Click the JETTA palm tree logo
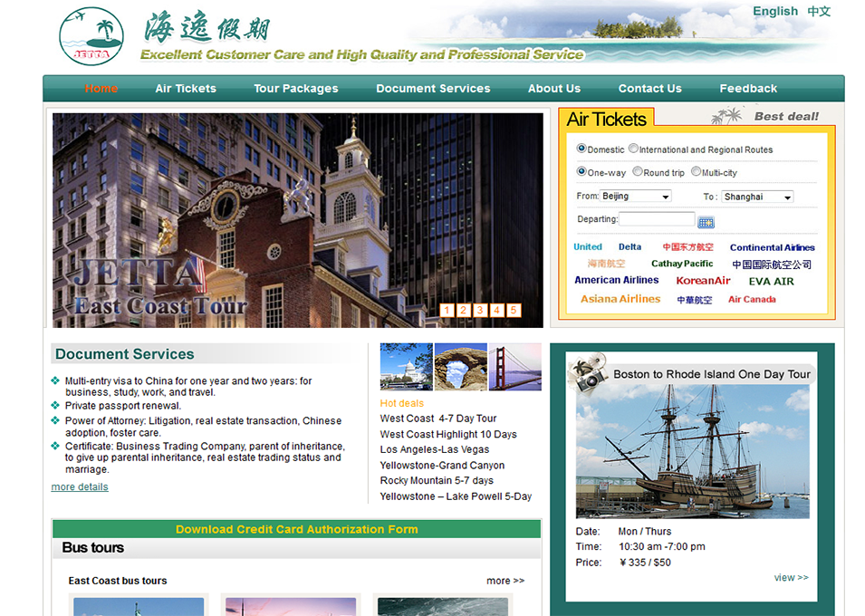This screenshot has height=616, width=865. (x=91, y=36)
